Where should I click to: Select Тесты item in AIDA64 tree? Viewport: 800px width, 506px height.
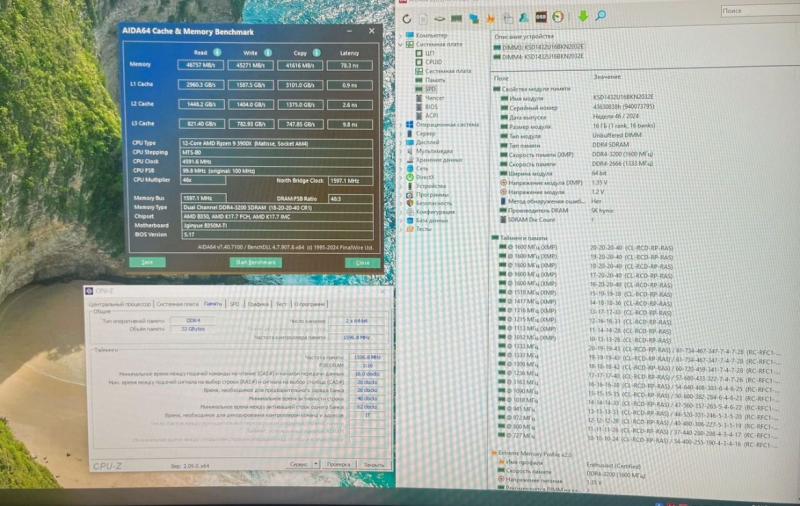tap(419, 229)
